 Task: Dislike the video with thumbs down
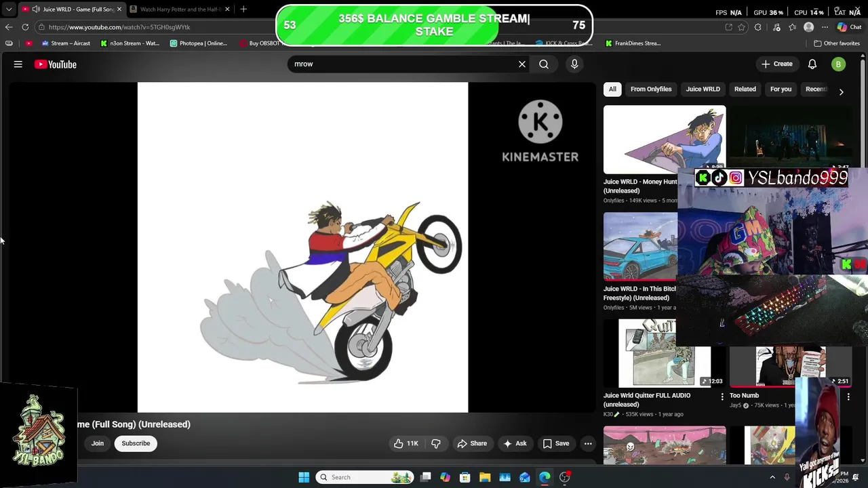[436, 443]
